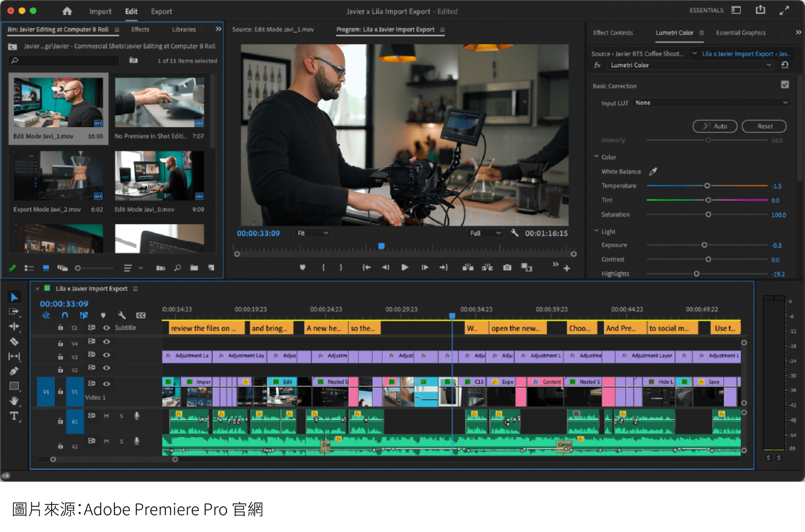
Task: Go to the Home screen icon
Action: (67, 11)
